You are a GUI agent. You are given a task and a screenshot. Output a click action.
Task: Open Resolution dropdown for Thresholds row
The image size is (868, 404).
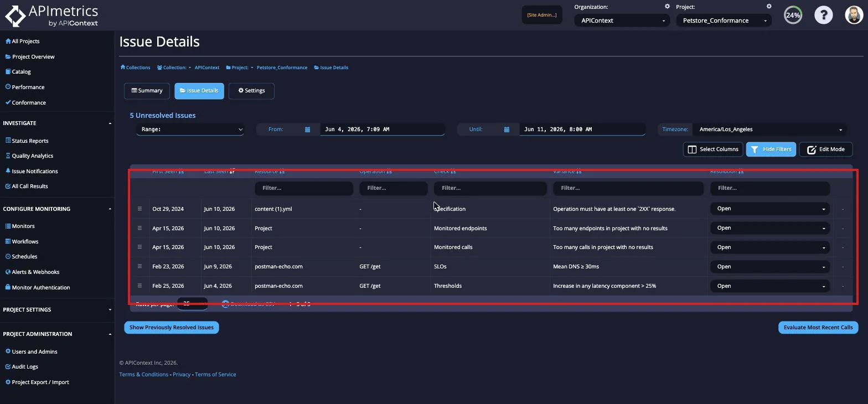(770, 286)
